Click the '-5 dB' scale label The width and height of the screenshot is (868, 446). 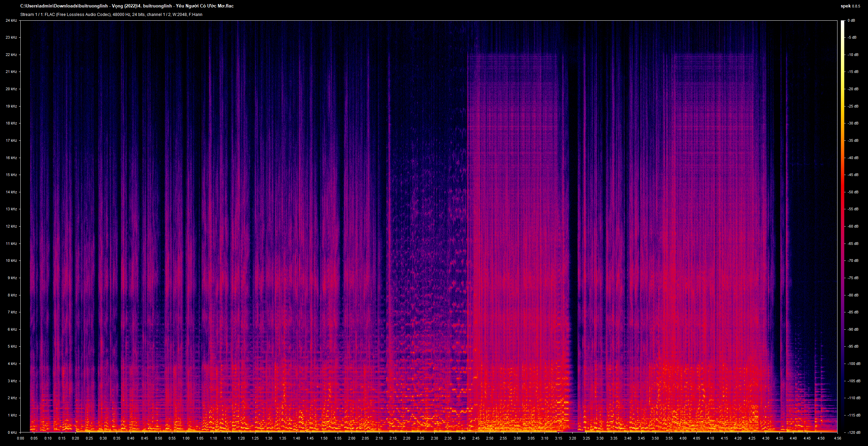[x=852, y=37]
